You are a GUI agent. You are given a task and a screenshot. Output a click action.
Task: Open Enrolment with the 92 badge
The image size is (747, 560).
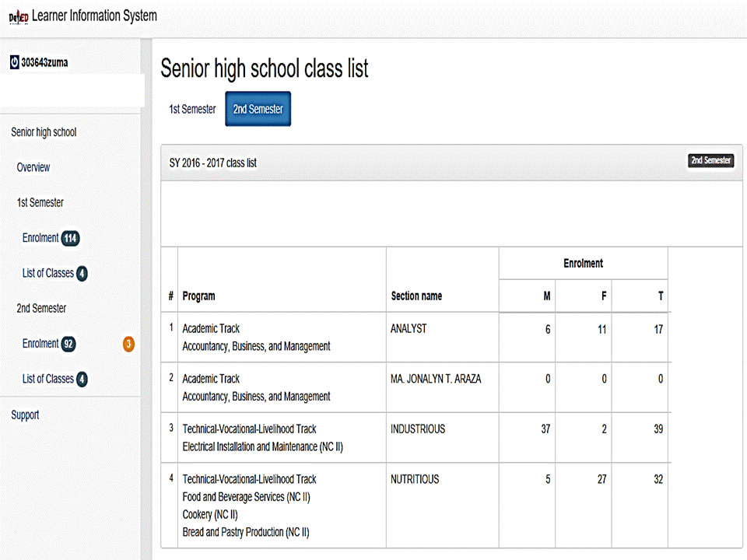click(x=40, y=343)
